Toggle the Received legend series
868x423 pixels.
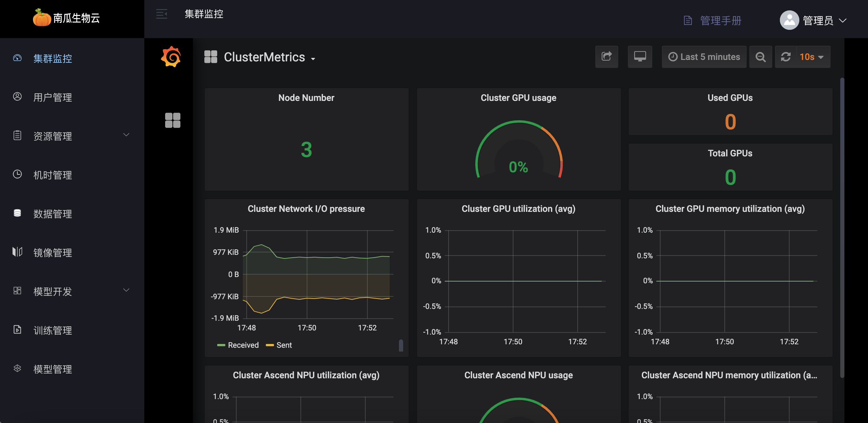pos(238,345)
